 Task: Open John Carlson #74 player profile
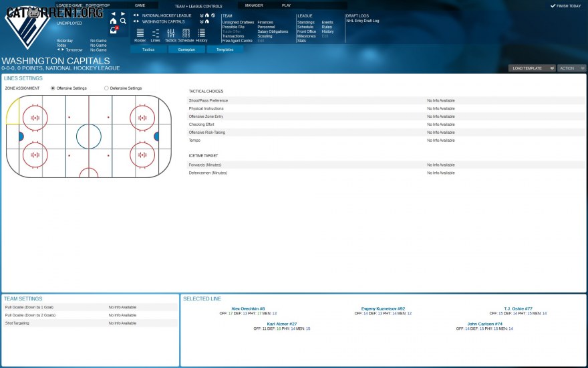click(484, 324)
